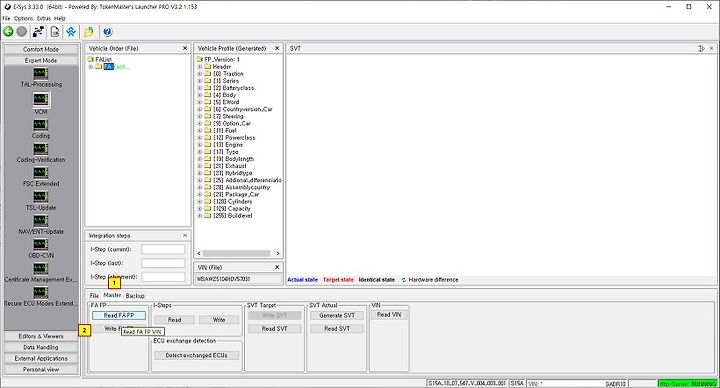
Task: Click the gray disconnect circle toolbar icon
Action: (x=22, y=31)
